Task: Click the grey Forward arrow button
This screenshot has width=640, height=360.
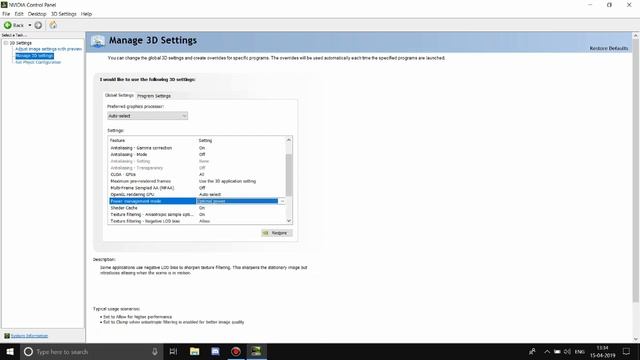Action: [38, 25]
